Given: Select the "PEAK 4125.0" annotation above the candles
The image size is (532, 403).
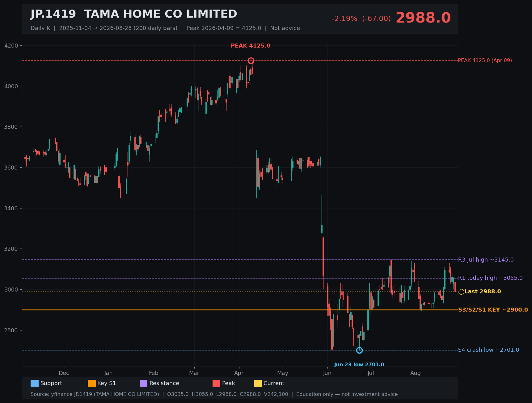Looking at the screenshot, I should [x=251, y=46].
